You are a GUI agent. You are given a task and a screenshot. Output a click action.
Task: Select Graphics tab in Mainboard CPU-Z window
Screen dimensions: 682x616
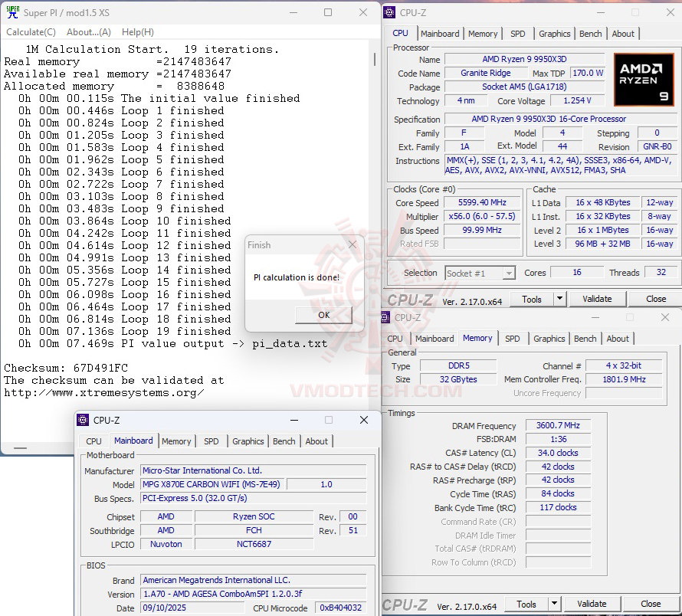pyautogui.click(x=248, y=441)
